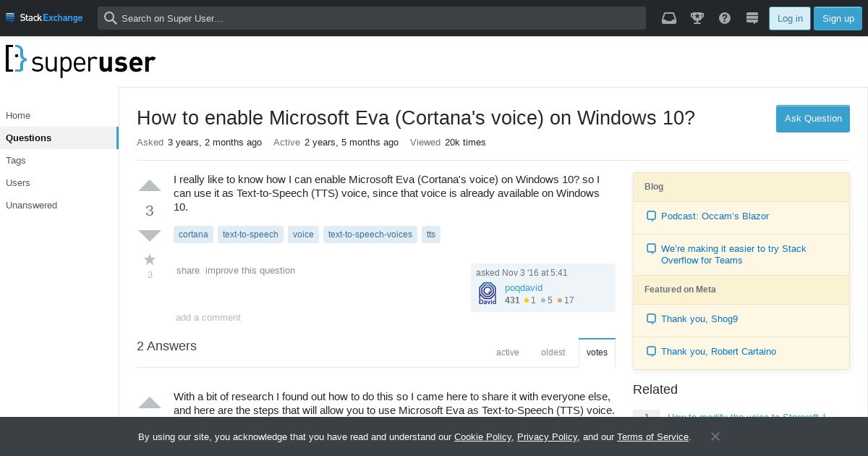The image size is (868, 456).
Task: Click the question title heading link
Action: tap(416, 118)
